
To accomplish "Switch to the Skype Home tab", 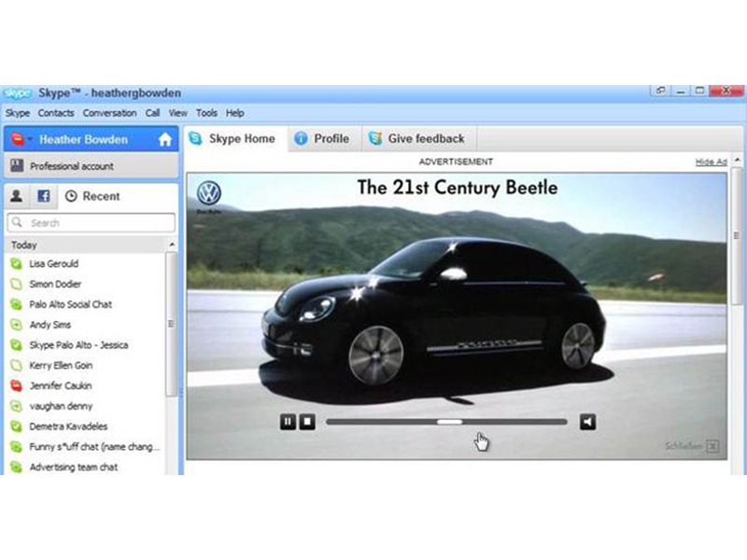I will tap(235, 139).
